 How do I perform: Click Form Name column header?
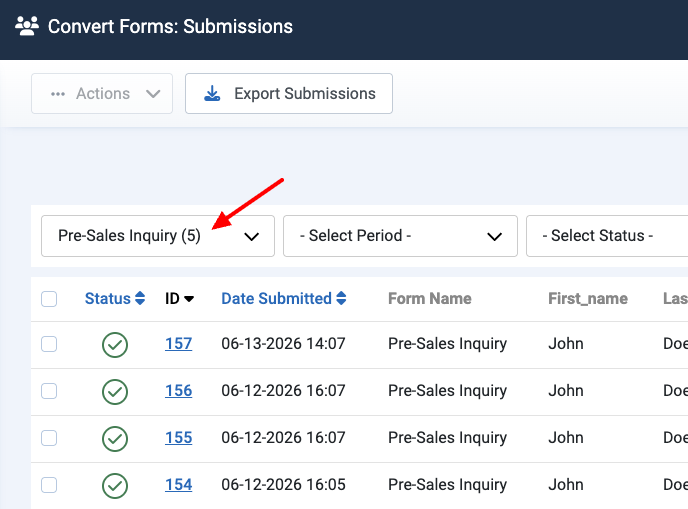coord(430,298)
